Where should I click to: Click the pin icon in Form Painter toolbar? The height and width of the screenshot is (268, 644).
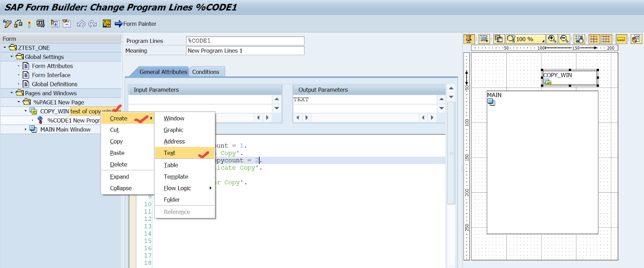(x=469, y=39)
